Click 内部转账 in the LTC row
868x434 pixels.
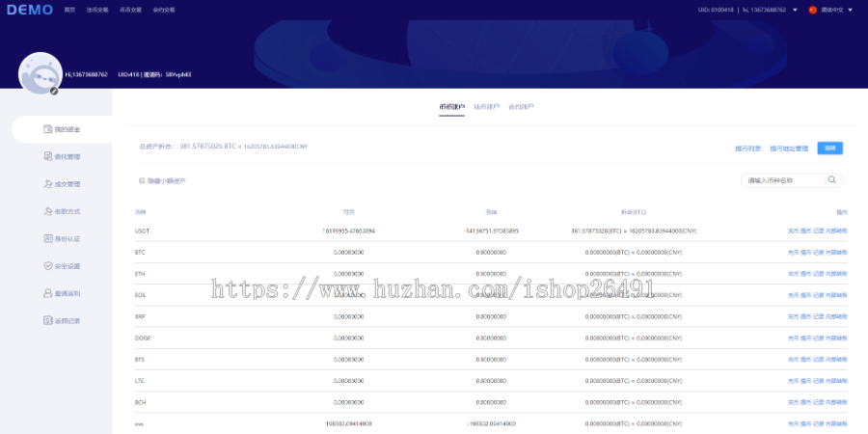tap(836, 381)
